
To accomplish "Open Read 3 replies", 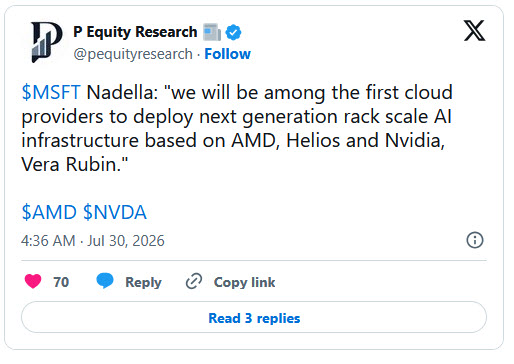I will pyautogui.click(x=254, y=317).
